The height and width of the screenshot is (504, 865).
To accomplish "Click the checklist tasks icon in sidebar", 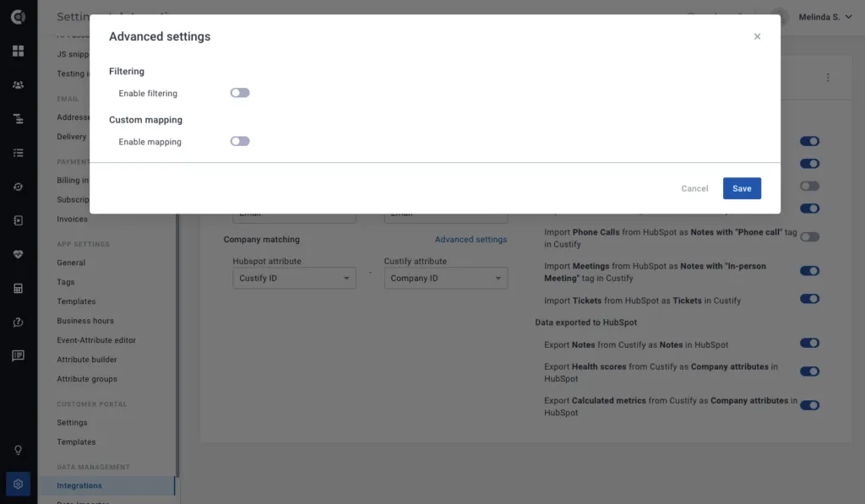I will [19, 153].
